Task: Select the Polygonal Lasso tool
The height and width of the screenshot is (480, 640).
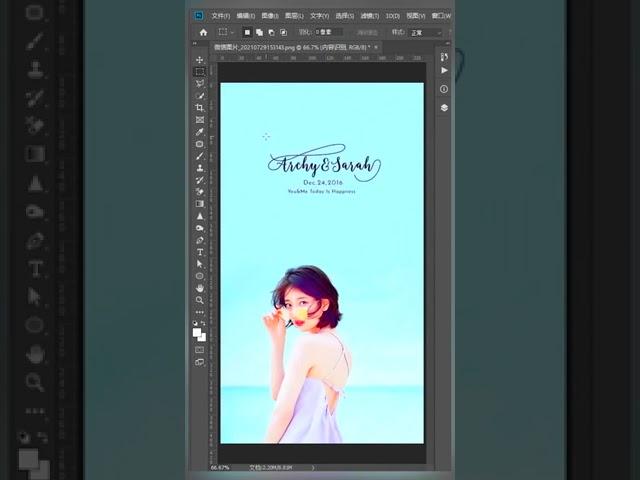Action: [x=200, y=84]
